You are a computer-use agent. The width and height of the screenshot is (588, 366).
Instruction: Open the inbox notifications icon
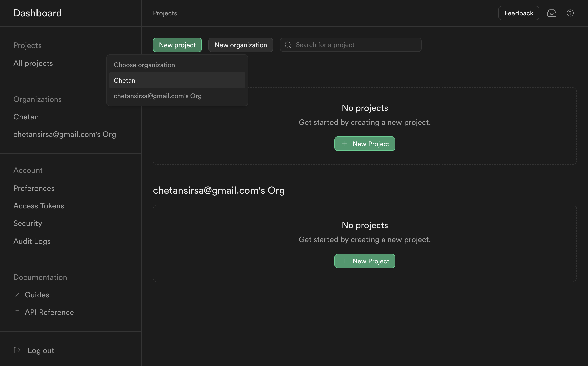point(552,13)
